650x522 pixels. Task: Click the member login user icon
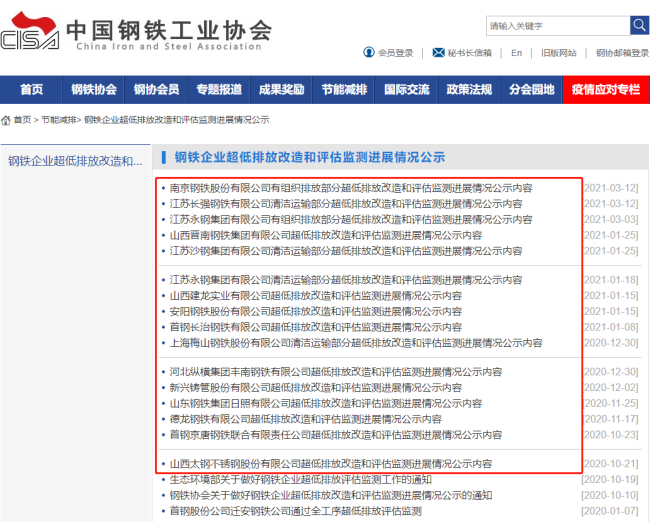tap(369, 52)
